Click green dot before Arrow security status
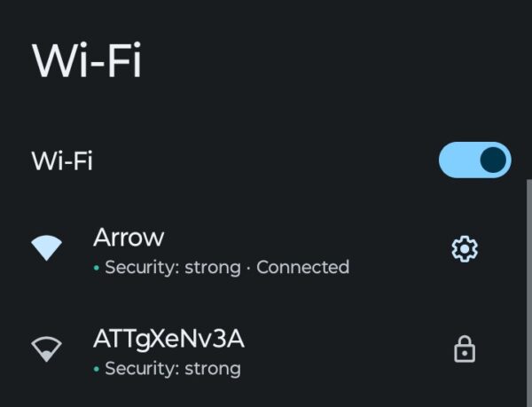Image resolution: width=532 pixels, height=407 pixels. [96, 267]
